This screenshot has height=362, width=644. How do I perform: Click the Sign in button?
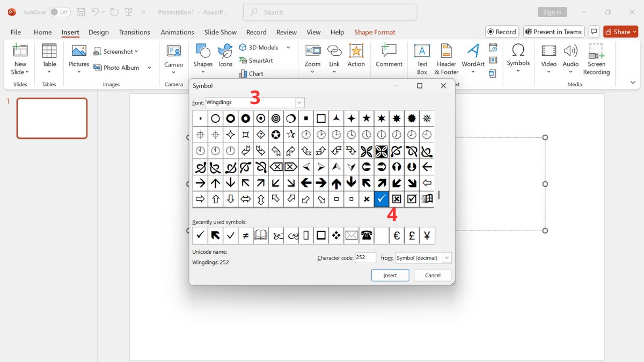point(552,12)
